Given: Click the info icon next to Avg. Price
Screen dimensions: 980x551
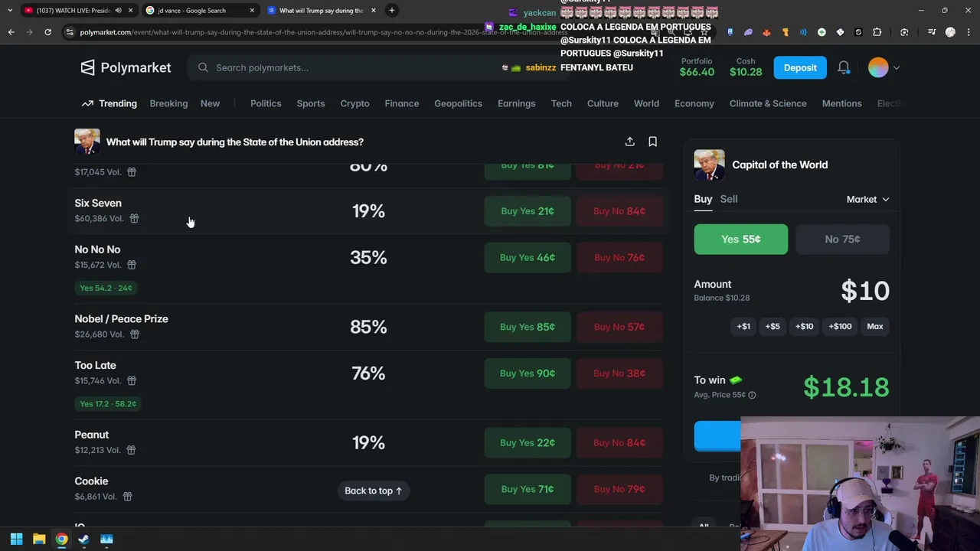Looking at the screenshot, I should pyautogui.click(x=752, y=395).
